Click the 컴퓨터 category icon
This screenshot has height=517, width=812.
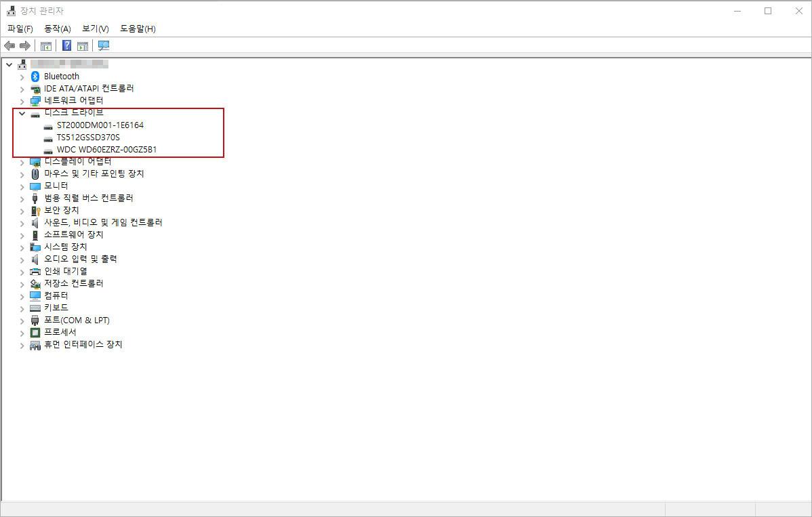pyautogui.click(x=35, y=296)
